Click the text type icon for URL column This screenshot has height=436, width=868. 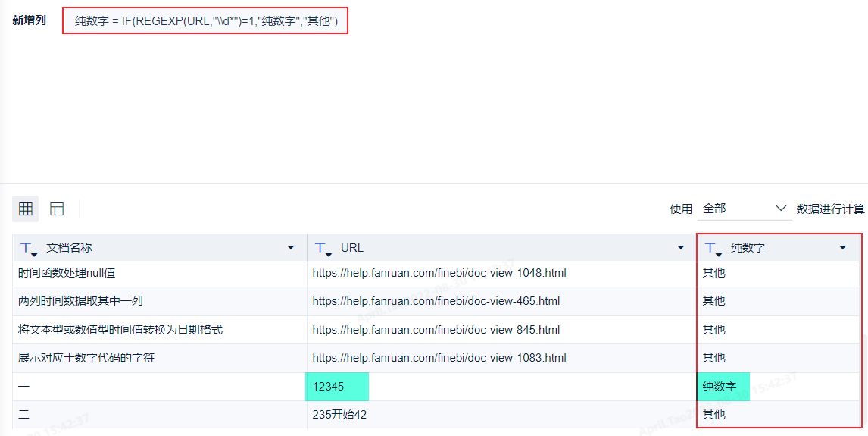(323, 248)
